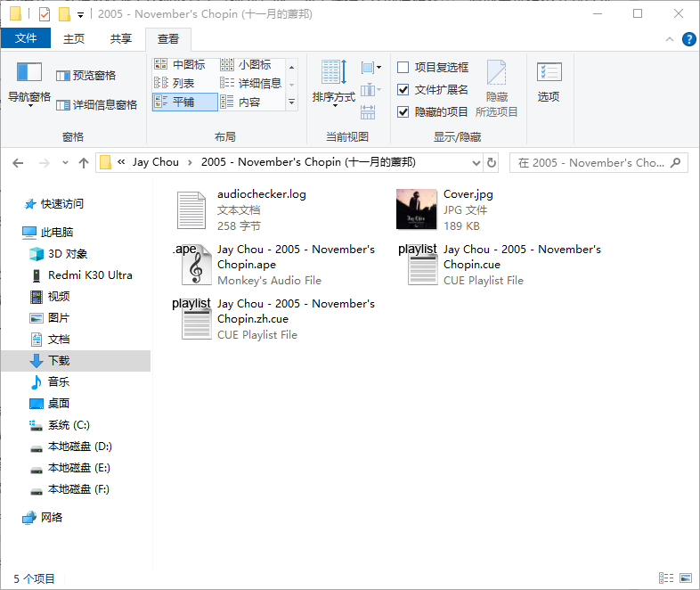Image resolution: width=700 pixels, height=590 pixels.
Task: Toggle the Details pane (详细信息窗格)
Action: pos(96,105)
